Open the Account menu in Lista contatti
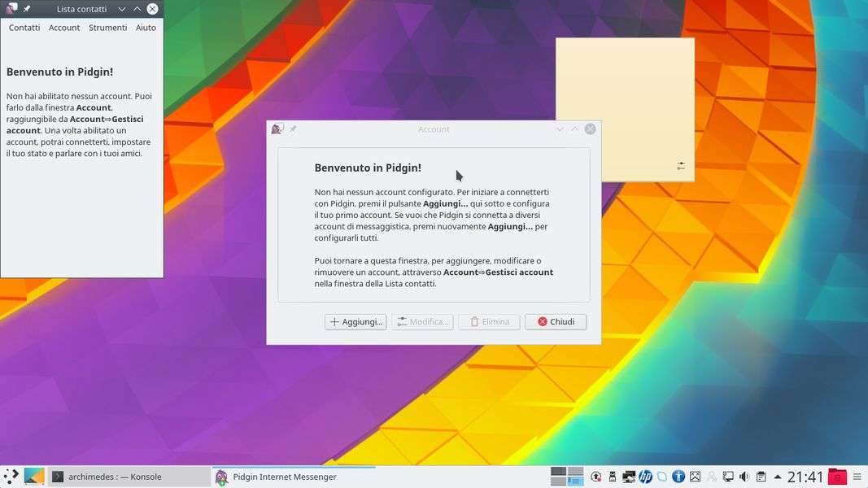Image resolution: width=868 pixels, height=488 pixels. [64, 28]
